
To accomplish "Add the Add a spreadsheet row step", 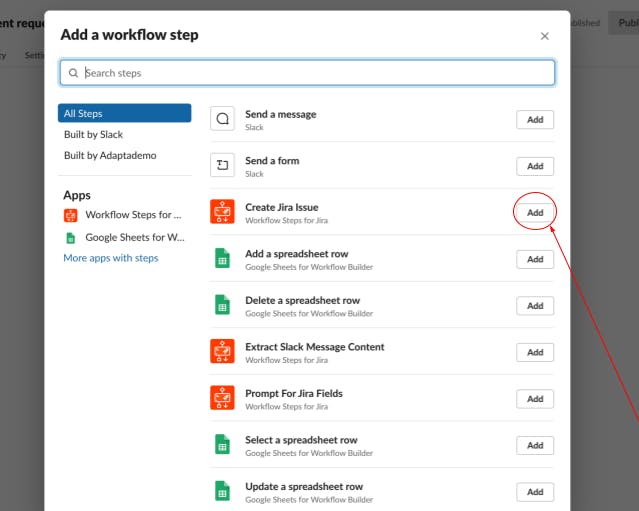I will pyautogui.click(x=535, y=259).
